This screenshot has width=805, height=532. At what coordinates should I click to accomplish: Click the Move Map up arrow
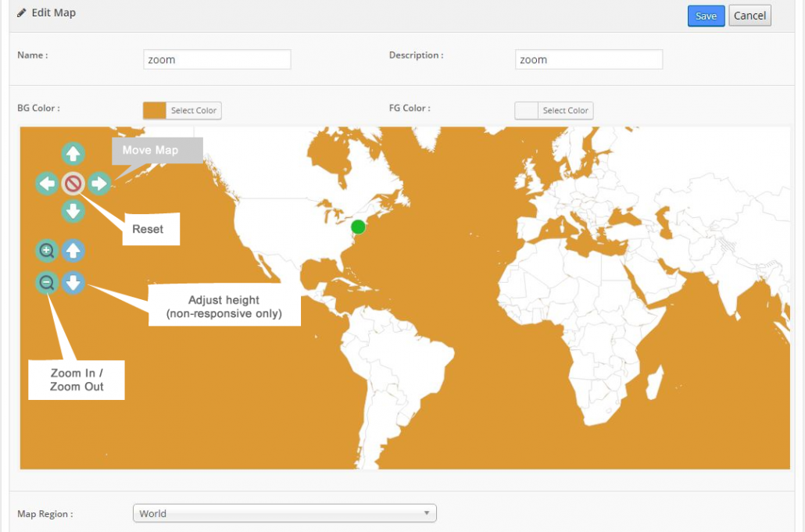point(73,154)
